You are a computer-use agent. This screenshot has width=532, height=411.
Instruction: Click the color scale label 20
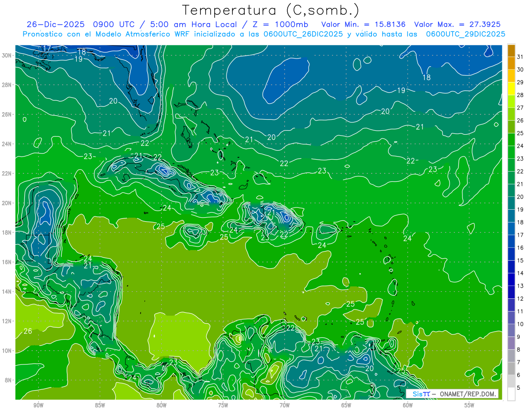[520, 197]
